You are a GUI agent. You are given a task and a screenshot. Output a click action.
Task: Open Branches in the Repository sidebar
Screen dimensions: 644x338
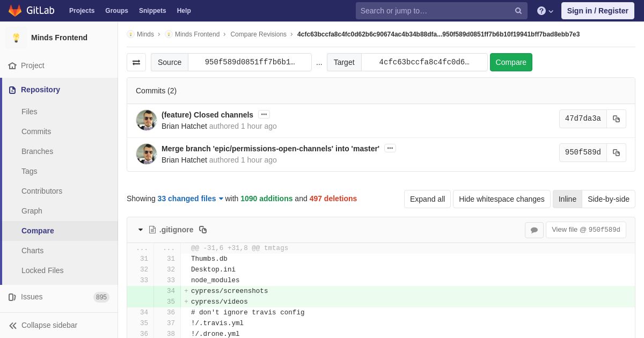(x=37, y=151)
